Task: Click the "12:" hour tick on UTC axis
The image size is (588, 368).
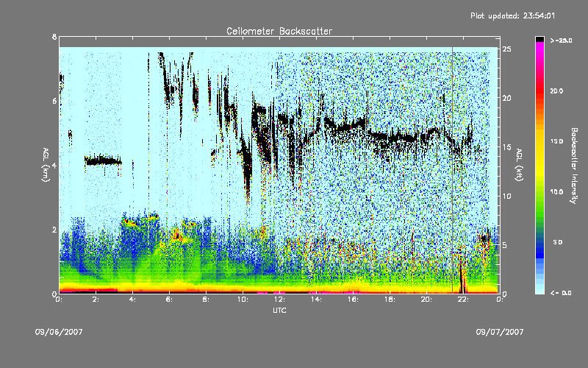Action: pyautogui.click(x=279, y=300)
